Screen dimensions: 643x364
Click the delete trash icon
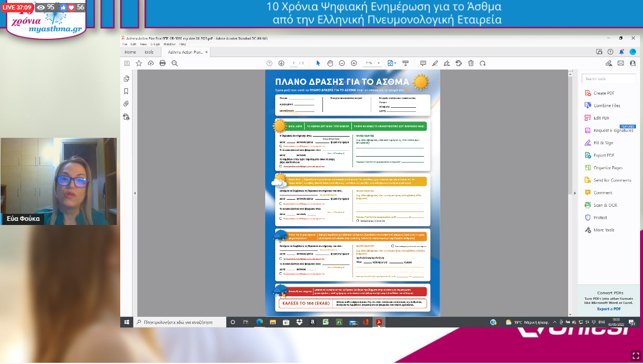[x=471, y=63]
